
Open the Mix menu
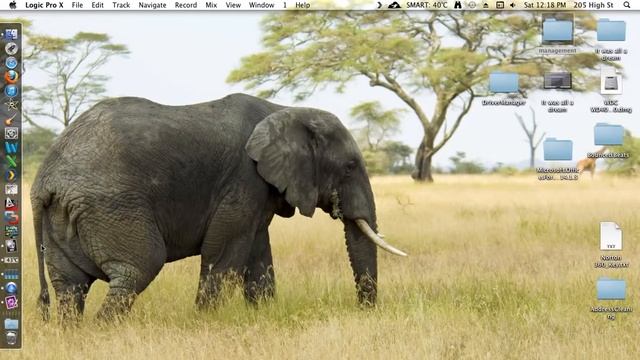pyautogui.click(x=211, y=5)
